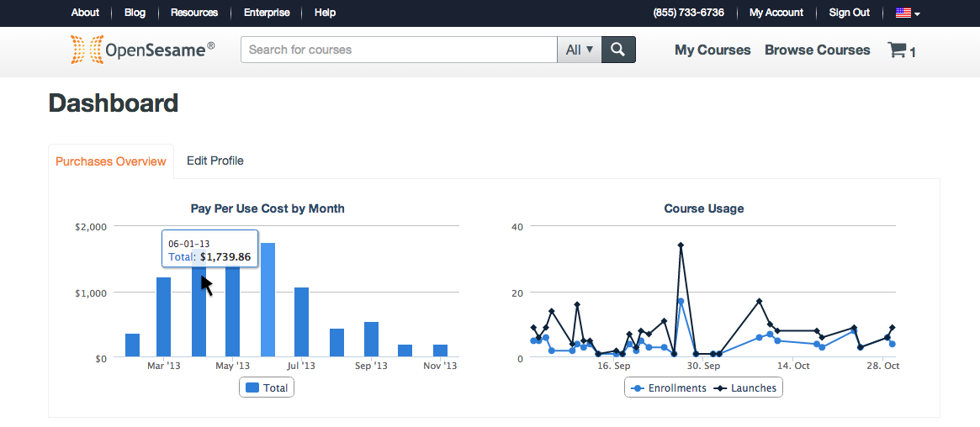Click the magnifying glass search button
This screenshot has height=427, width=980.
[x=618, y=50]
